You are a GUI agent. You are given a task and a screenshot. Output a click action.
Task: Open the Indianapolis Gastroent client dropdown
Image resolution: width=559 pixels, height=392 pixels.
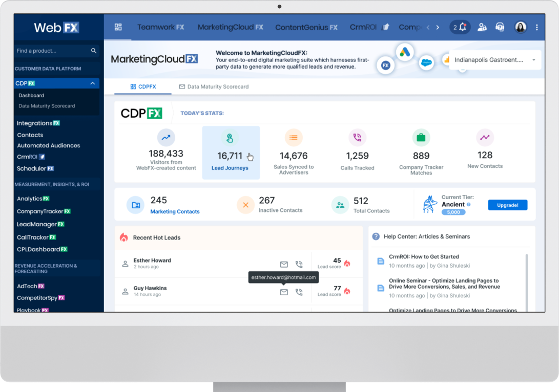[x=495, y=60]
